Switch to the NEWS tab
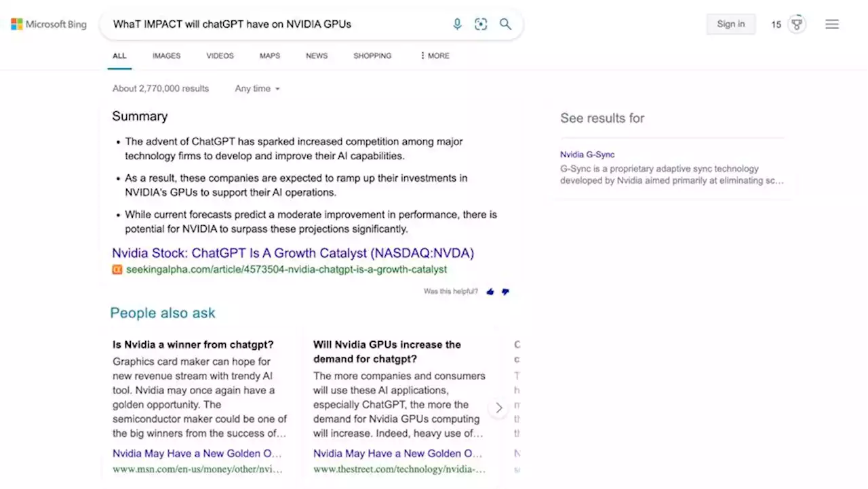 [317, 56]
